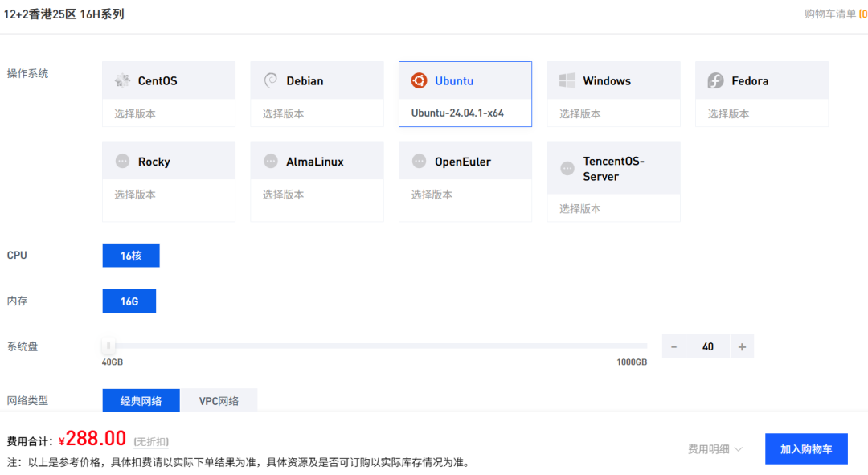
Task: Select TencentOS-Server as operating system
Action: [x=614, y=168]
